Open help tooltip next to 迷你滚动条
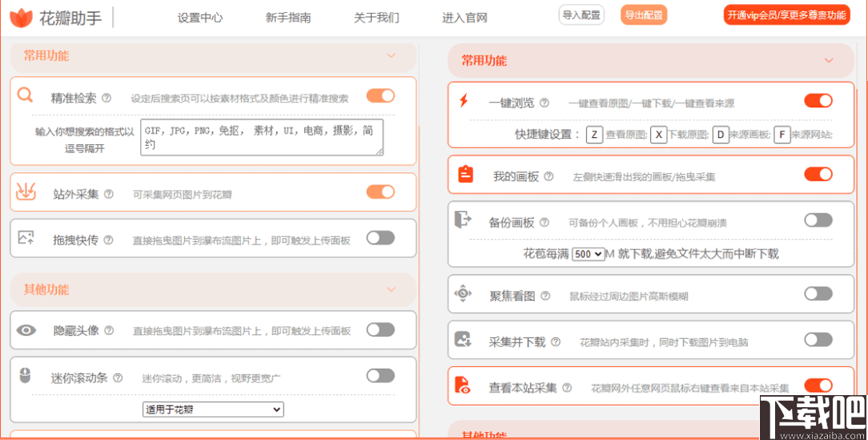This screenshot has height=440, width=868. (x=118, y=378)
